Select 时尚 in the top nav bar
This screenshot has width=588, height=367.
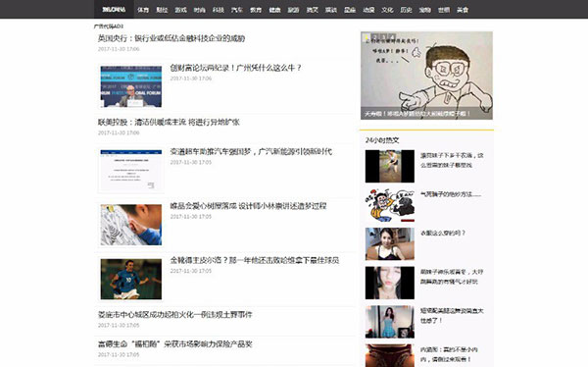pos(199,10)
